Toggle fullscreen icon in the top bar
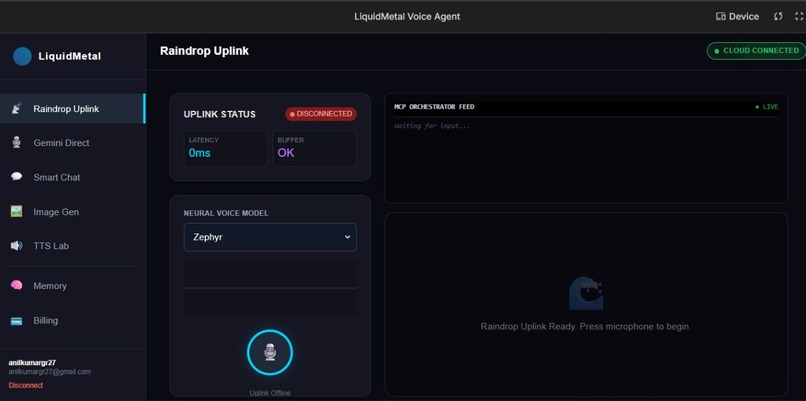 tap(799, 16)
